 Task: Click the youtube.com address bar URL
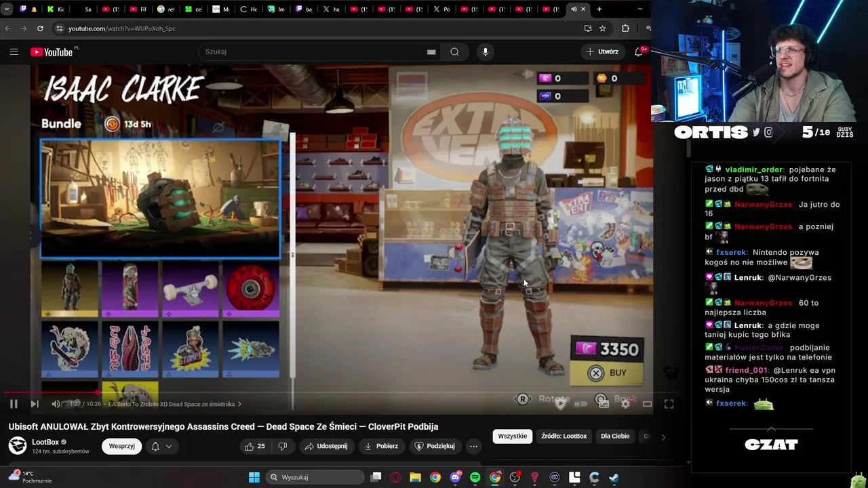click(122, 28)
